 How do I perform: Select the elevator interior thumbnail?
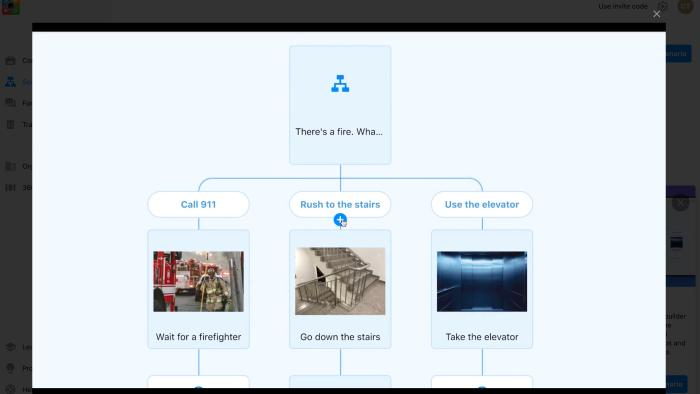pyautogui.click(x=482, y=281)
